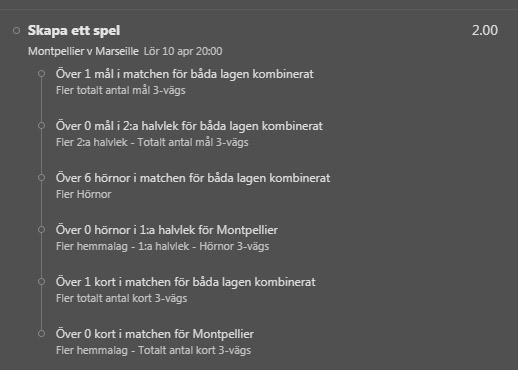Screen dimensions: 518x370
Task: Click Fler 2:a halvlek - Totalt antal mål 3-vägs
Action: [x=152, y=142]
